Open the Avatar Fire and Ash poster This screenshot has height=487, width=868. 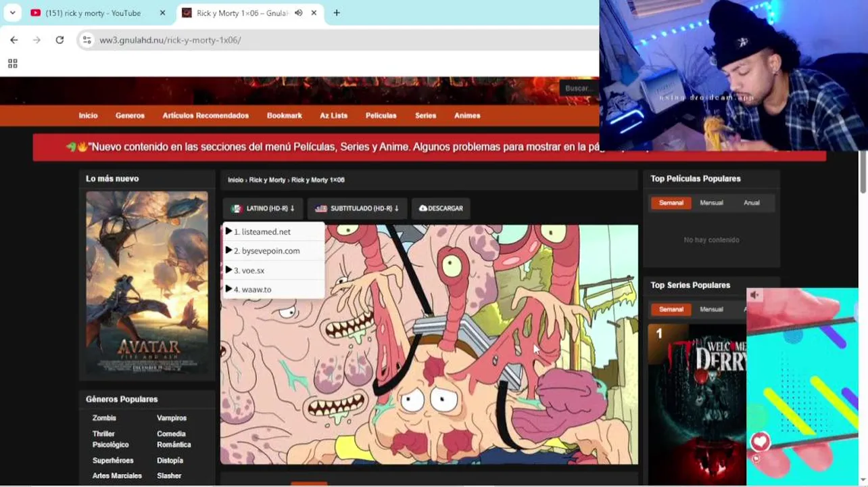click(x=147, y=282)
